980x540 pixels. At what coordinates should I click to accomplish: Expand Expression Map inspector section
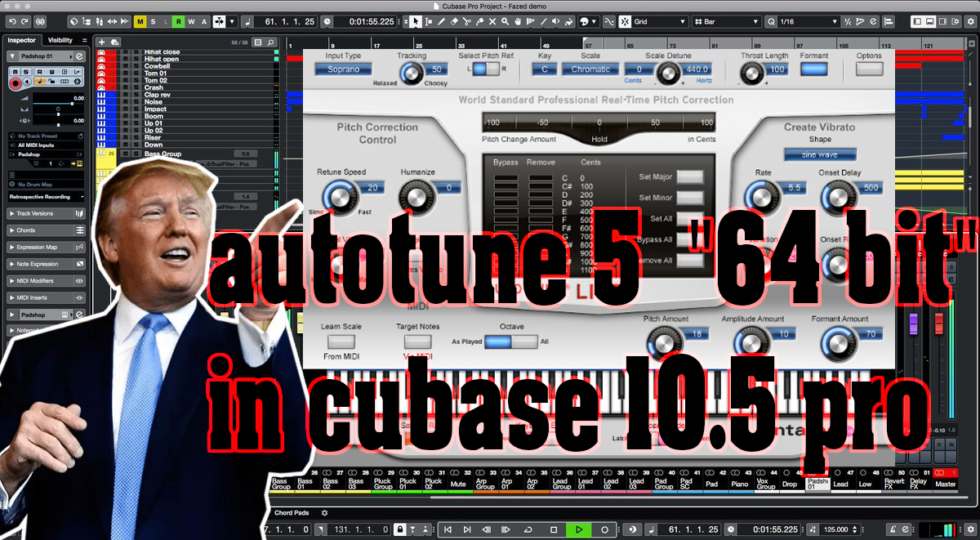[47, 248]
